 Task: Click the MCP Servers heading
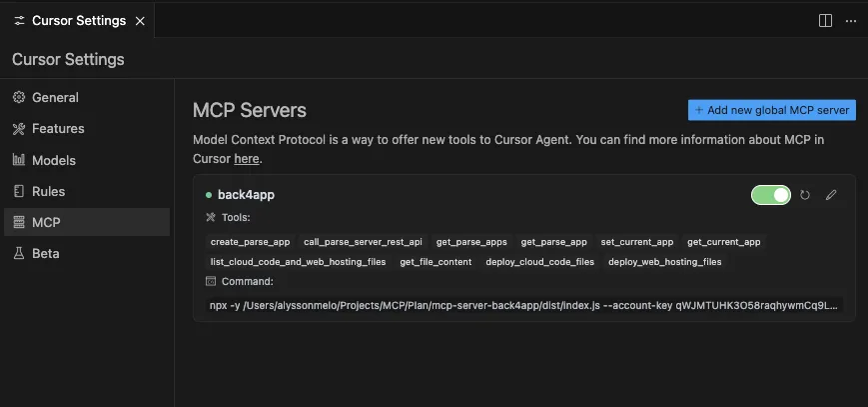pyautogui.click(x=250, y=110)
